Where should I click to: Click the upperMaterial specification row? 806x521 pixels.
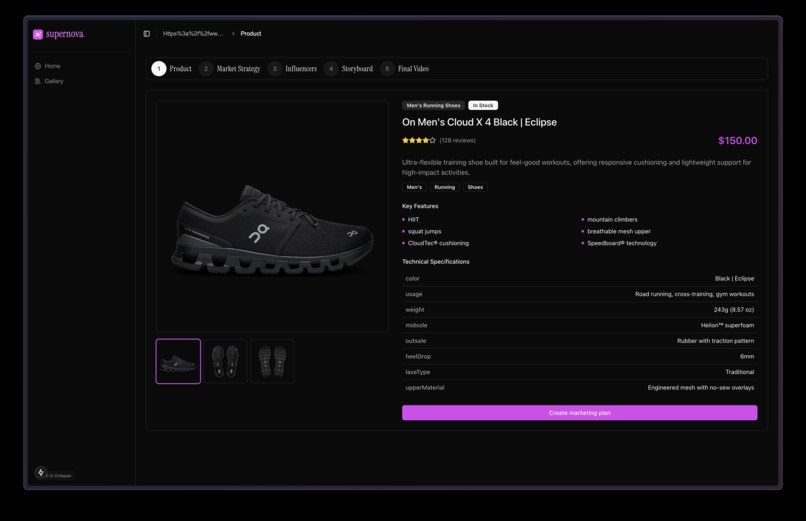point(579,387)
